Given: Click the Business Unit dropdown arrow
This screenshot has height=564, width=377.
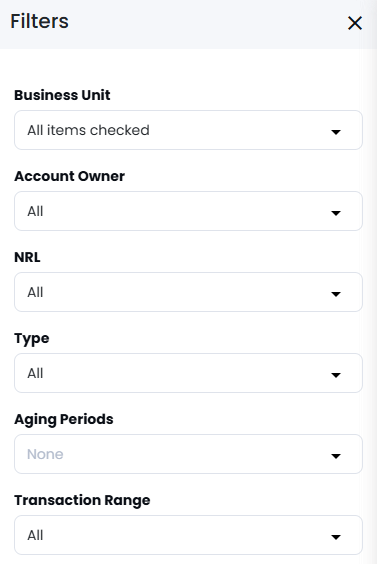Looking at the screenshot, I should coord(336,132).
